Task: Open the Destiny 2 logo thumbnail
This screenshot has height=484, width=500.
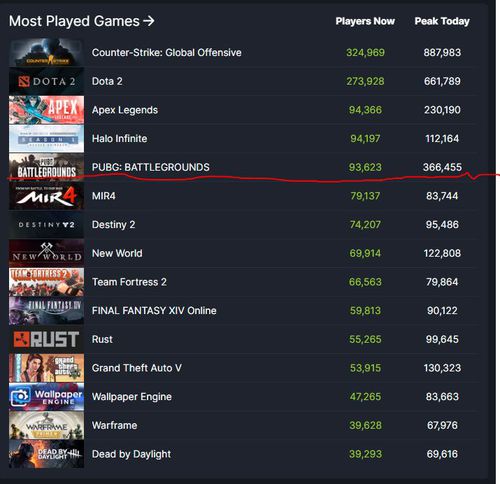Action: pyautogui.click(x=46, y=224)
